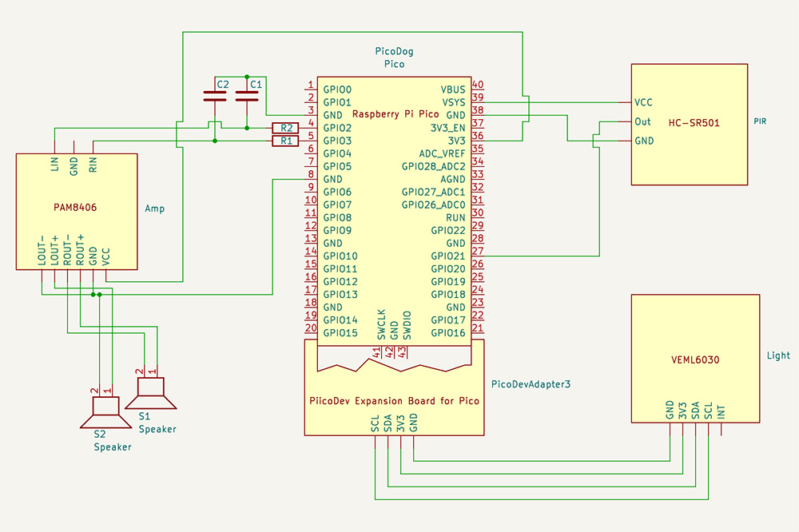Click the PiicoDev Expansion Board label
The height and width of the screenshot is (532, 799).
coord(394,401)
